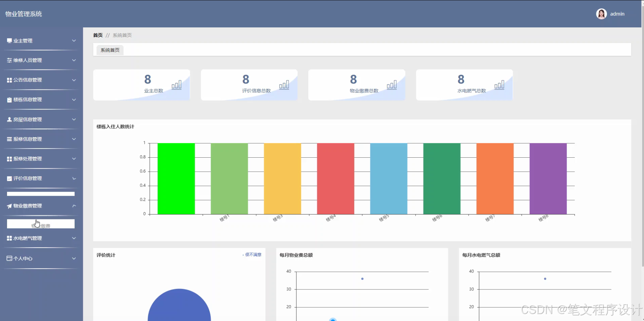
Task: Click the 楼号5 light blue bar
Action: [389, 178]
